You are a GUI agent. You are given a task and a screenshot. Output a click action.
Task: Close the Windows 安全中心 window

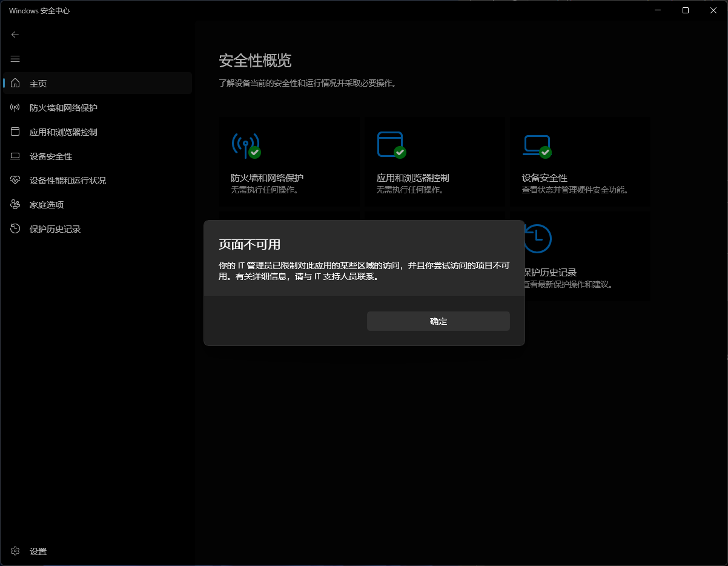713,10
